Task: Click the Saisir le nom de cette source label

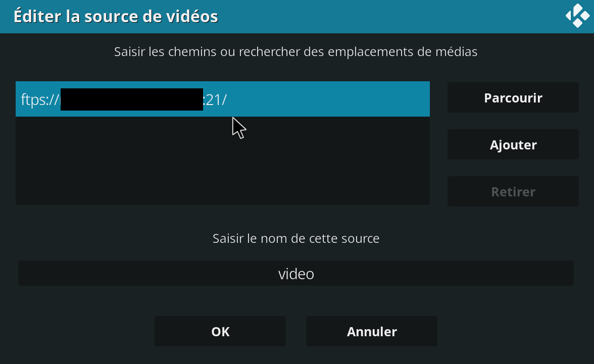Action: point(296,238)
